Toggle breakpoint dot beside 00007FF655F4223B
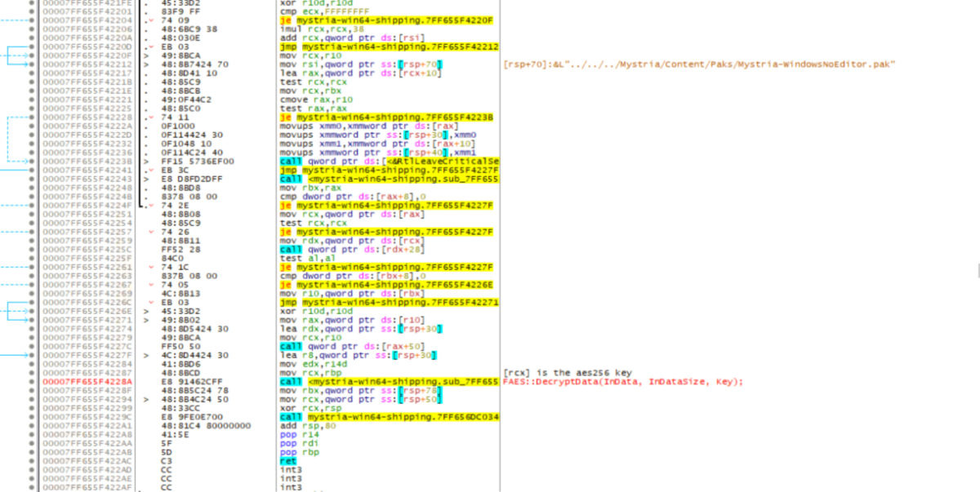Viewport: 980px width, 492px height. pyautogui.click(x=32, y=162)
